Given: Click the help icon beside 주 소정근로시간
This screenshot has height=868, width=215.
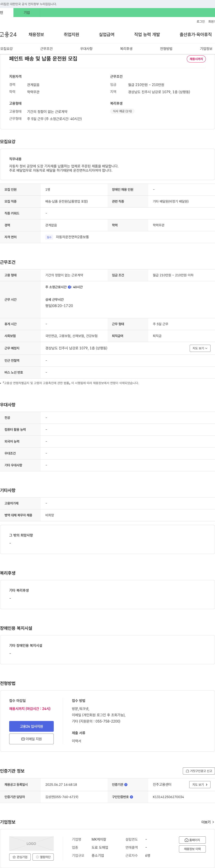Looking at the screenshot, I should (69, 287).
